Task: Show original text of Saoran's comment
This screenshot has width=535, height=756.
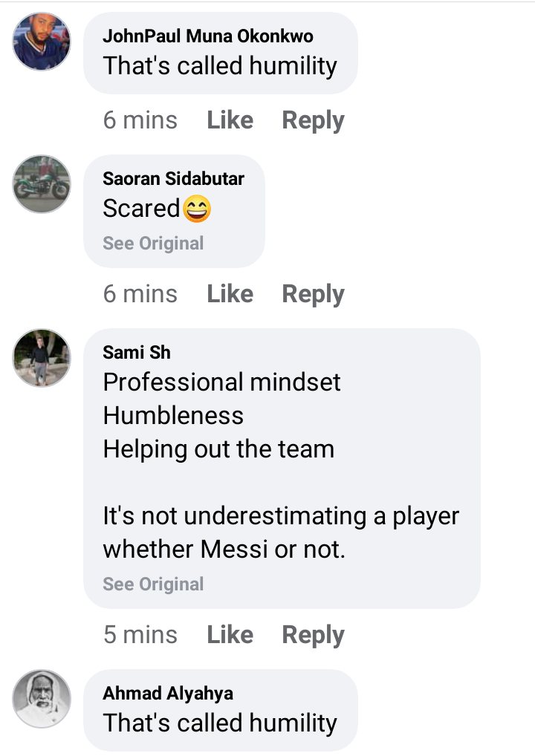Action: [153, 244]
